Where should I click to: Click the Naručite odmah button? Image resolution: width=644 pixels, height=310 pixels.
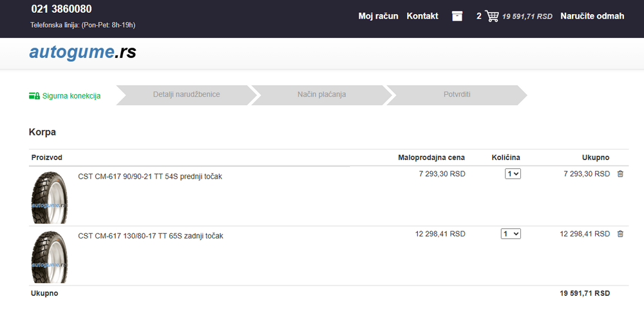pyautogui.click(x=592, y=16)
